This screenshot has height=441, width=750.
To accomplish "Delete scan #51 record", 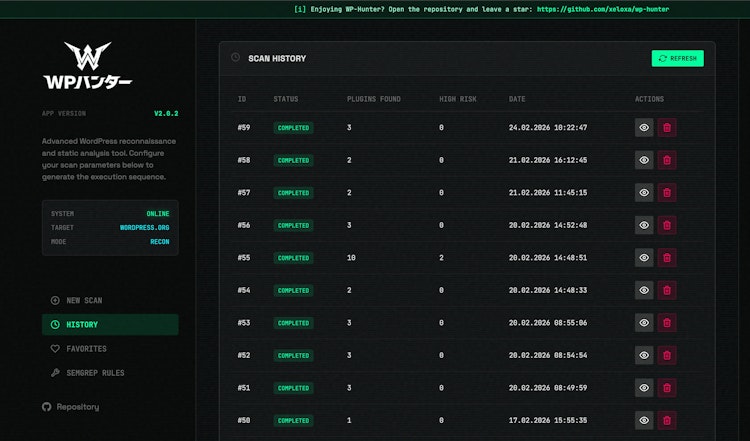I will pyautogui.click(x=667, y=388).
